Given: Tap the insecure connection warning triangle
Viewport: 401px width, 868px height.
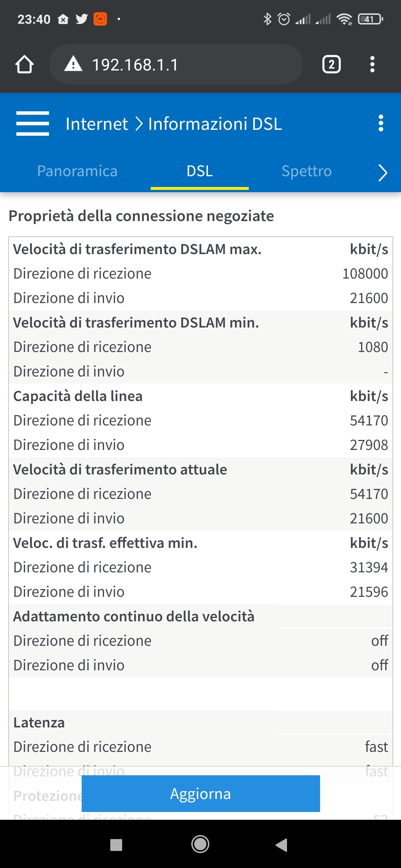Looking at the screenshot, I should tap(73, 64).
